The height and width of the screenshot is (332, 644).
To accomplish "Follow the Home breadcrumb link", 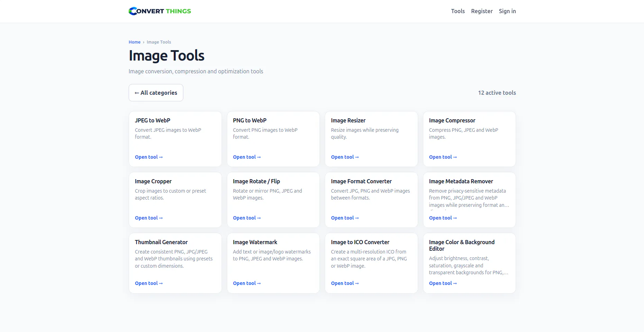I will click(135, 42).
